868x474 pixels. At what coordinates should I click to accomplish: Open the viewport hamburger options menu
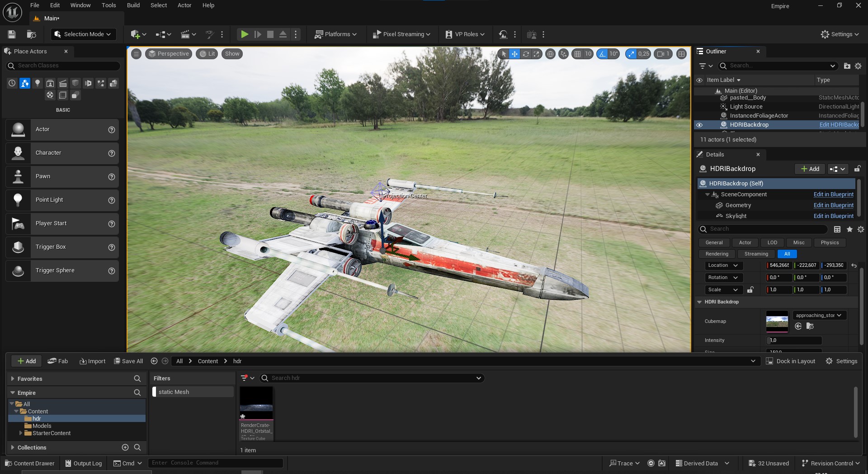136,54
